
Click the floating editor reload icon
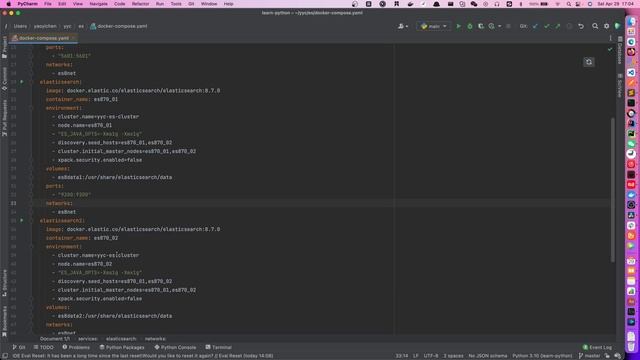coord(589,62)
